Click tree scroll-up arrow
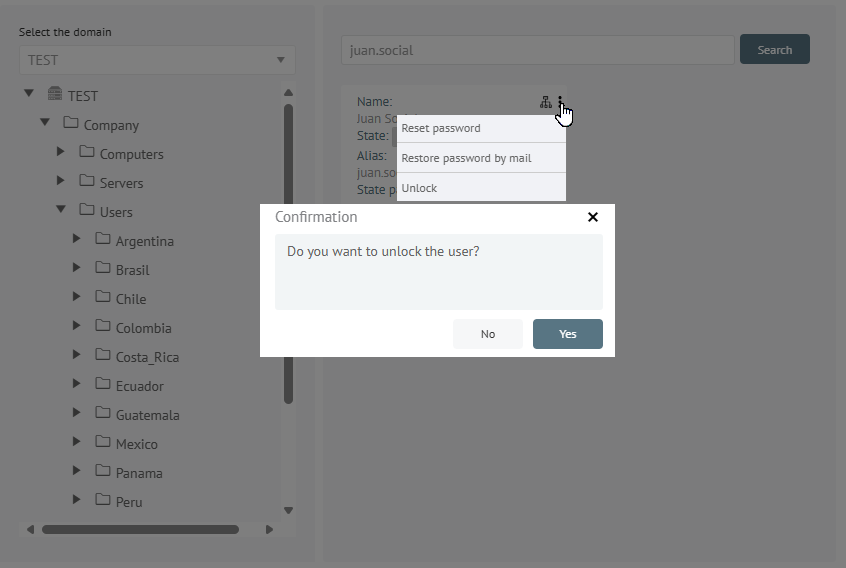This screenshot has height=568, width=846. pyautogui.click(x=288, y=93)
